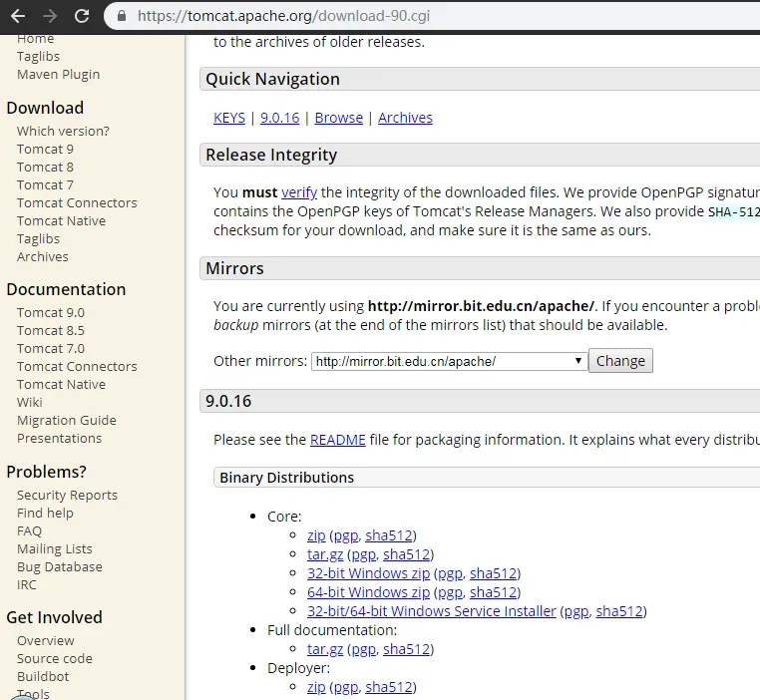Open Mailing Lists sidebar link
This screenshot has width=760, height=700.
pos(54,549)
